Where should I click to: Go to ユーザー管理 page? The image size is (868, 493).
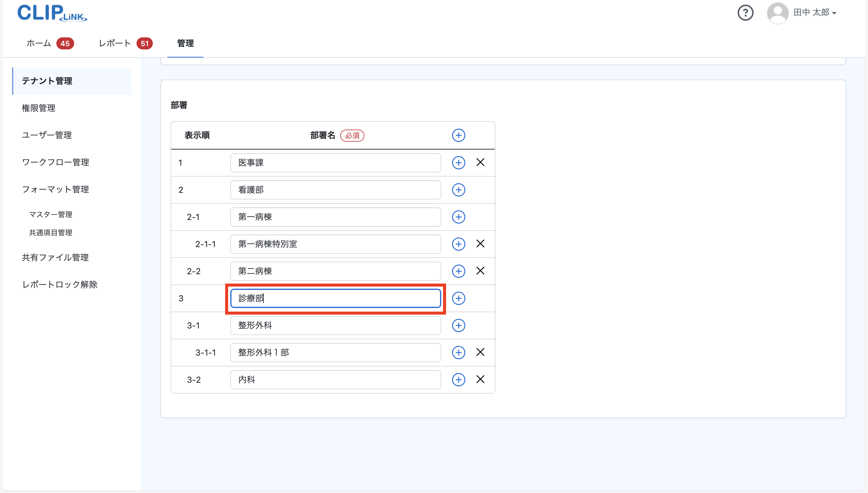(47, 135)
